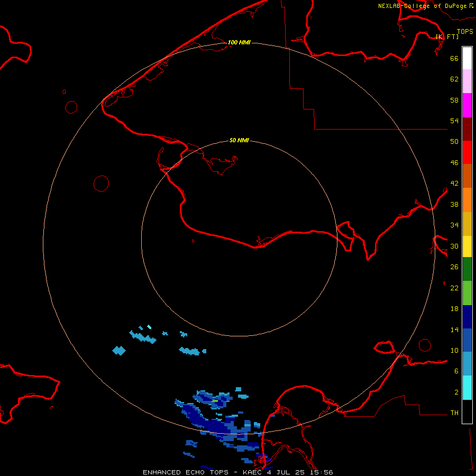Choose the dark orange legend swatch
Viewport: 476px width, 476px height.
click(467, 176)
